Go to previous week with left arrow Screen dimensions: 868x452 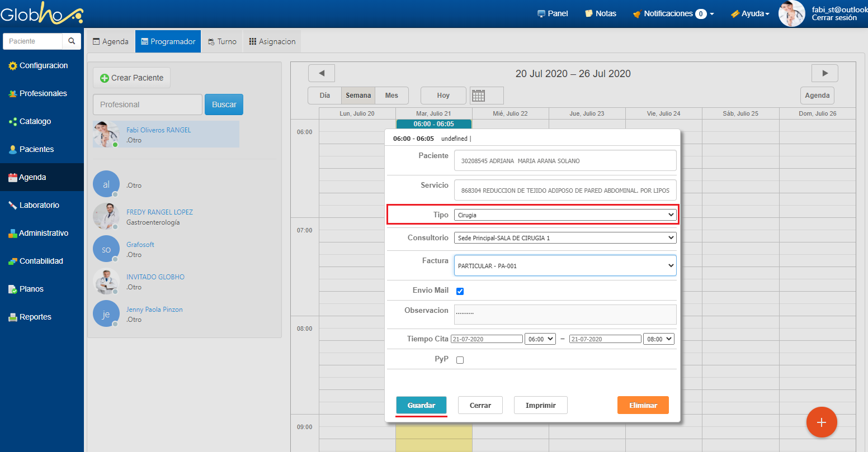point(322,73)
